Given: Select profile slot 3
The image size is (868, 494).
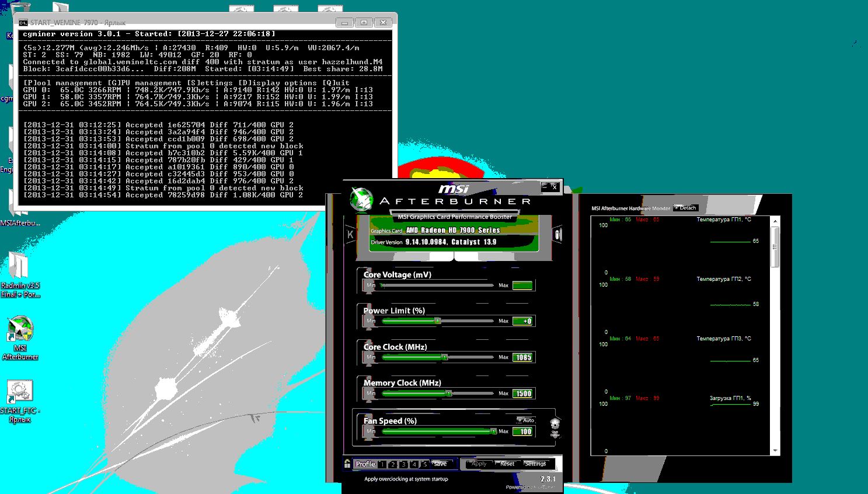Looking at the screenshot, I should [x=403, y=464].
